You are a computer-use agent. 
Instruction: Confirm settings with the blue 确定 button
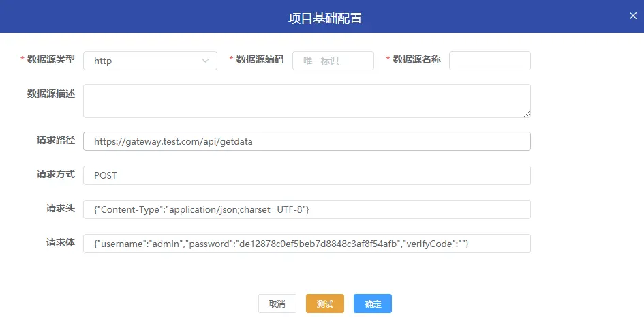pyautogui.click(x=373, y=304)
